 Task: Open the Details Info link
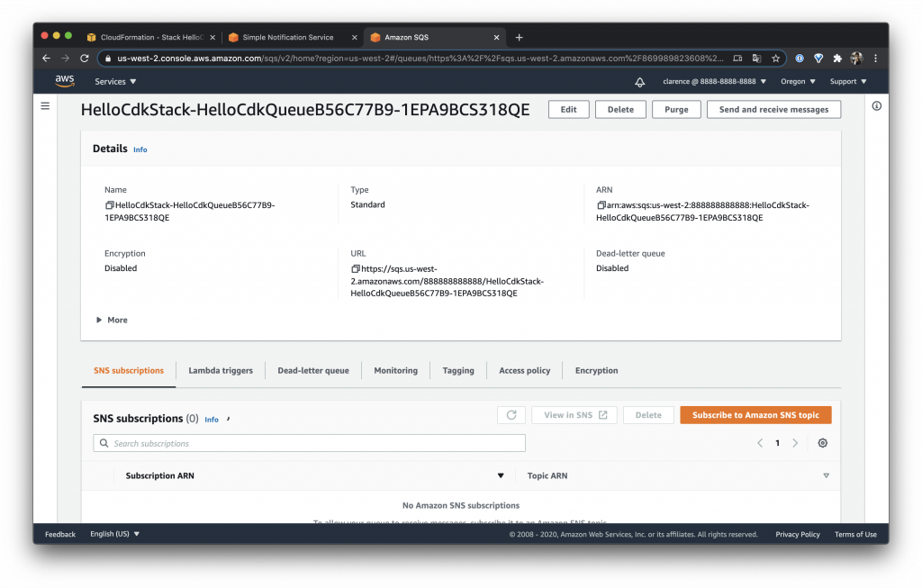(140, 150)
